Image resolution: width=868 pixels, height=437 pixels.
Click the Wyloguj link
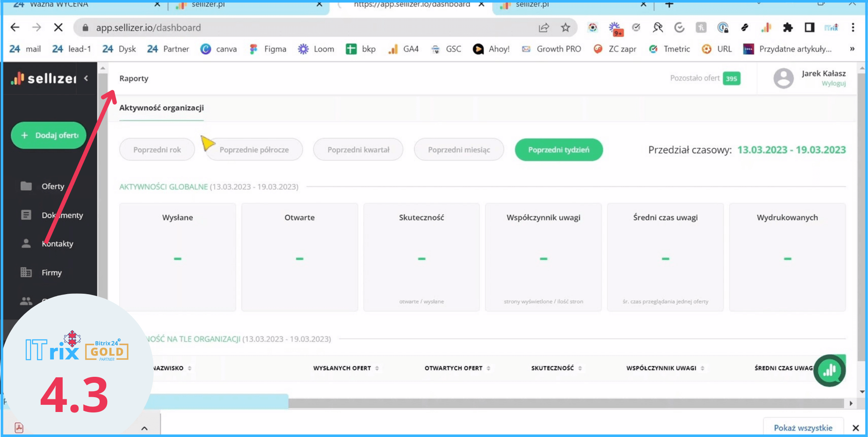(x=833, y=84)
